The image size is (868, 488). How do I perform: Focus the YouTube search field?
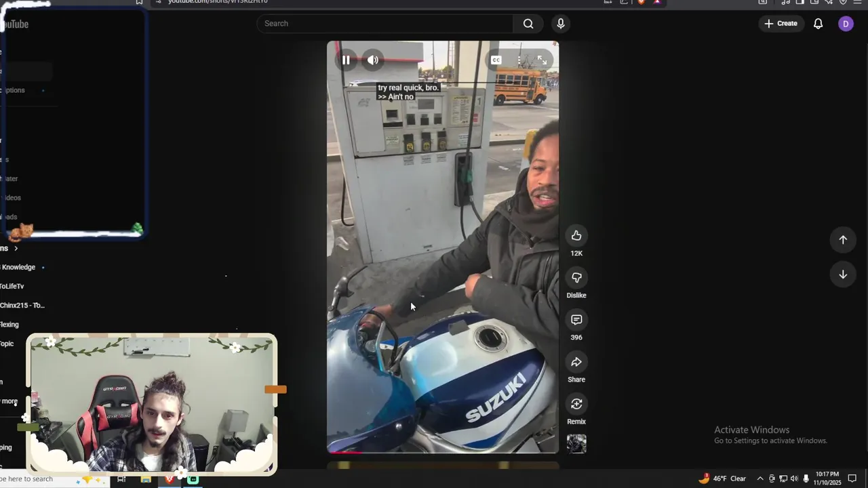pyautogui.click(x=384, y=24)
